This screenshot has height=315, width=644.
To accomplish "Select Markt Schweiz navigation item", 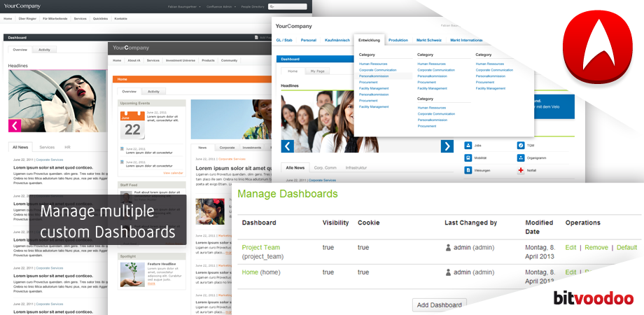I will coord(429,40).
